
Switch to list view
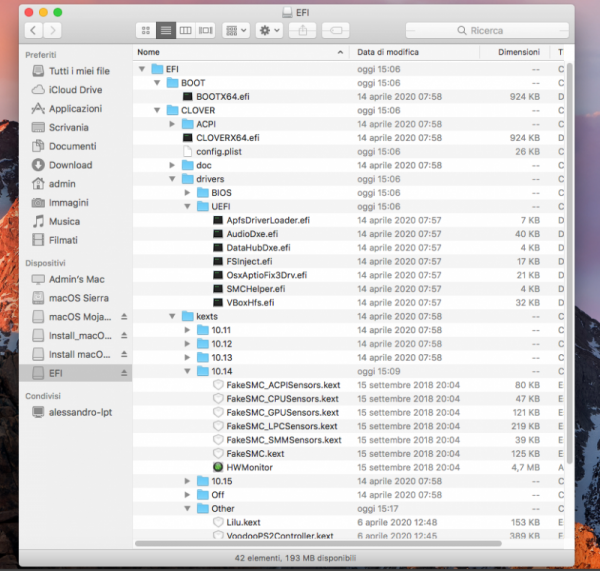coord(166,30)
